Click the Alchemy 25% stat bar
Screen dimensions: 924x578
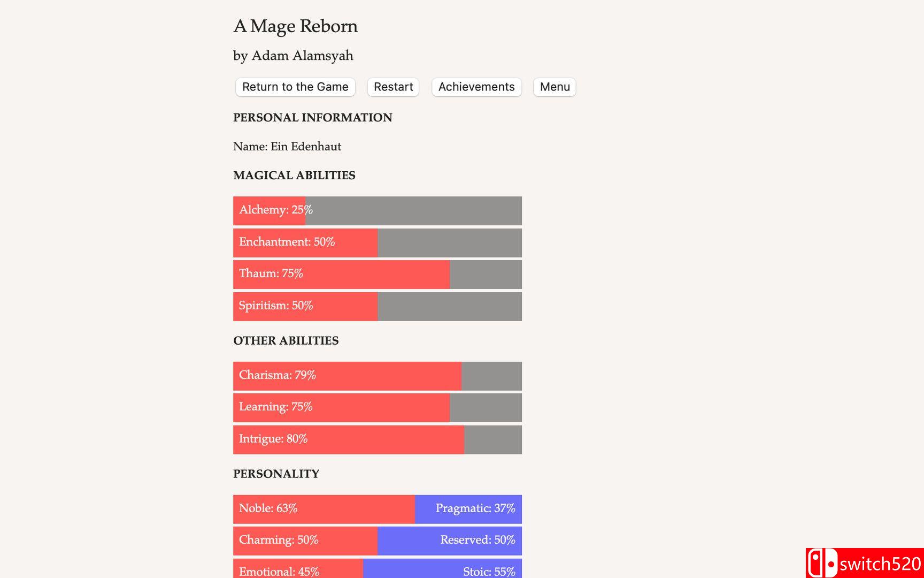coord(378,210)
